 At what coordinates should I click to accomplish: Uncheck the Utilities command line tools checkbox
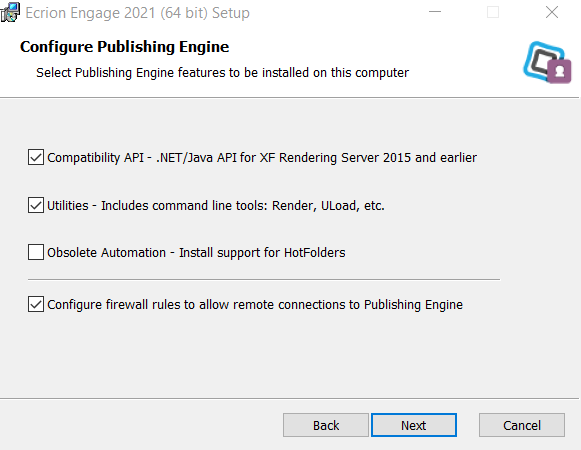[x=36, y=205]
